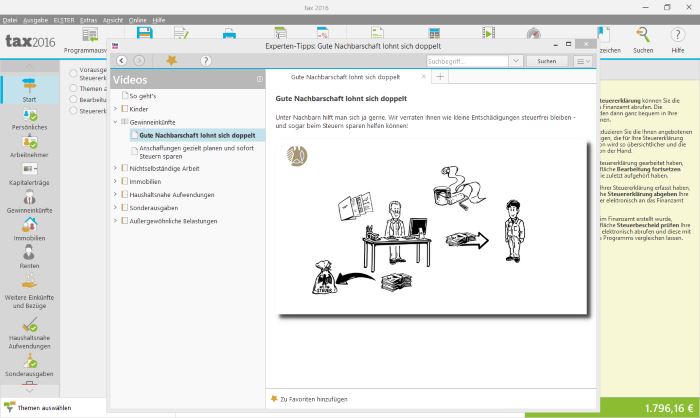Select the Vorausgefüllte Steuererklärung radio button

coord(73,74)
